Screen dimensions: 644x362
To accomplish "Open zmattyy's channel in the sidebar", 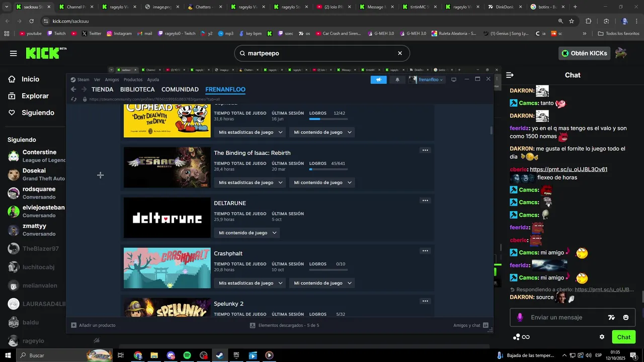I will [36, 230].
